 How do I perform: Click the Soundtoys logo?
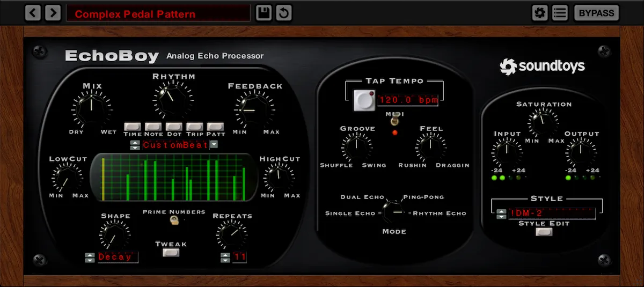point(542,67)
